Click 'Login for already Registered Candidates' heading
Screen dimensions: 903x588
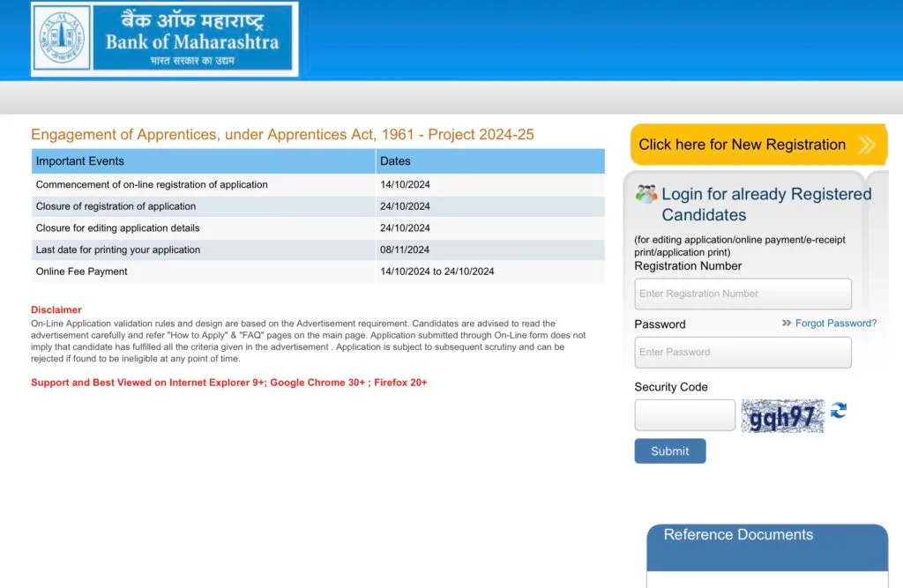click(766, 205)
